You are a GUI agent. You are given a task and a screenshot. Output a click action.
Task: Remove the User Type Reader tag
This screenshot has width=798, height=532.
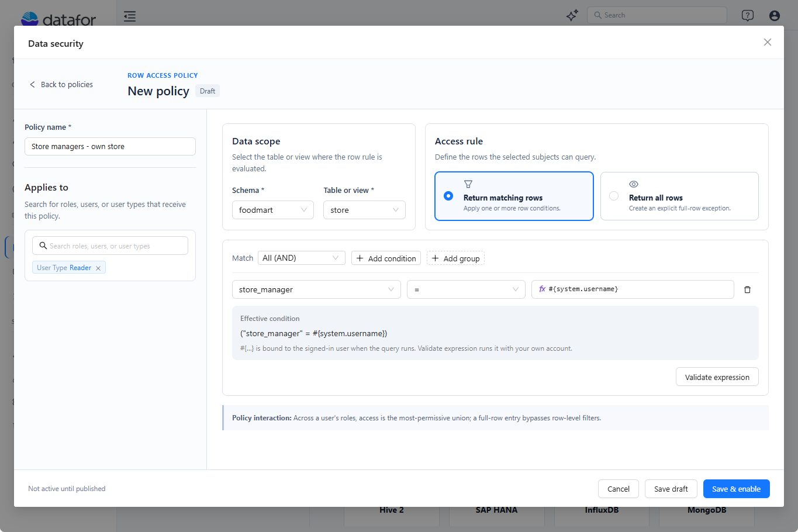click(x=98, y=268)
